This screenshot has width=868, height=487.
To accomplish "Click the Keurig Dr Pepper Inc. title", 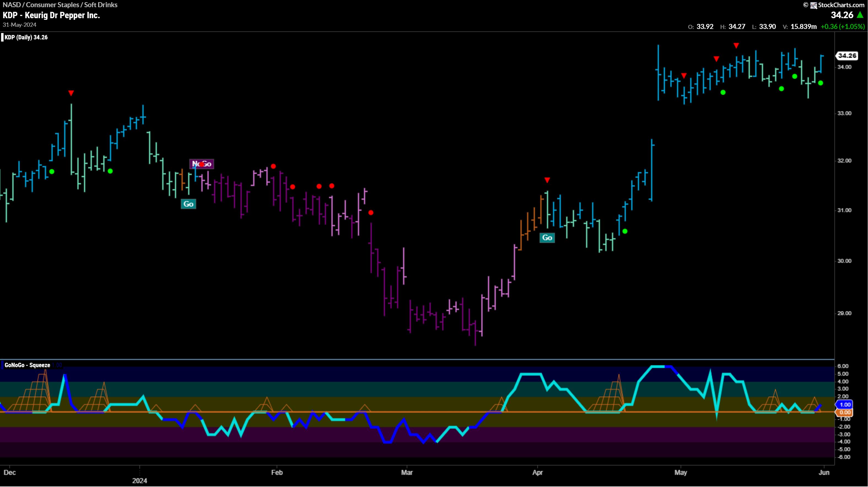I will [x=62, y=15].
